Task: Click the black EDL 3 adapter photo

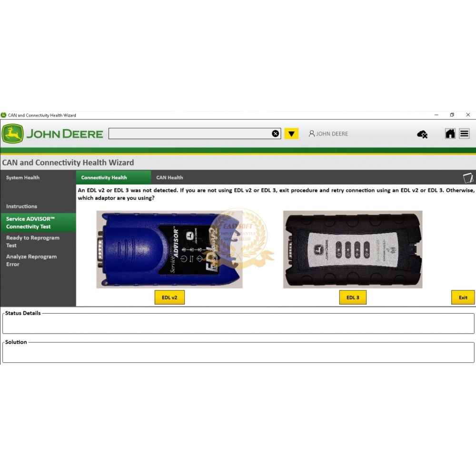Action: [353, 249]
